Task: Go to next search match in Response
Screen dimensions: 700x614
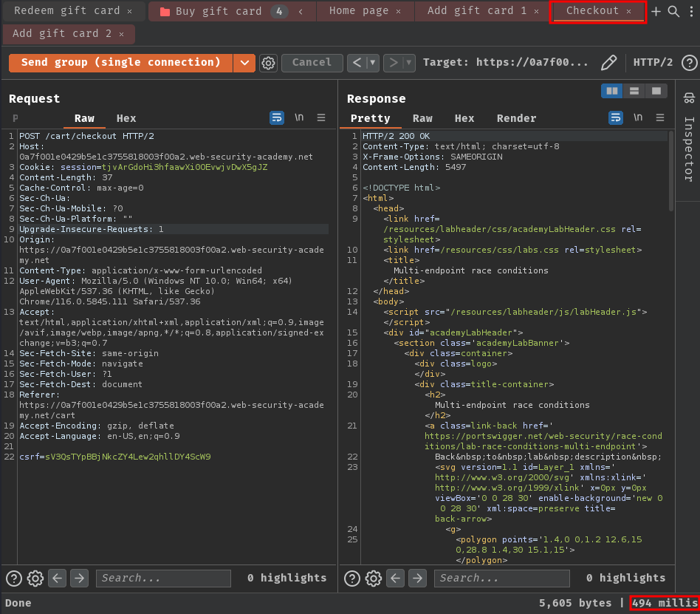Action: pyautogui.click(x=417, y=579)
